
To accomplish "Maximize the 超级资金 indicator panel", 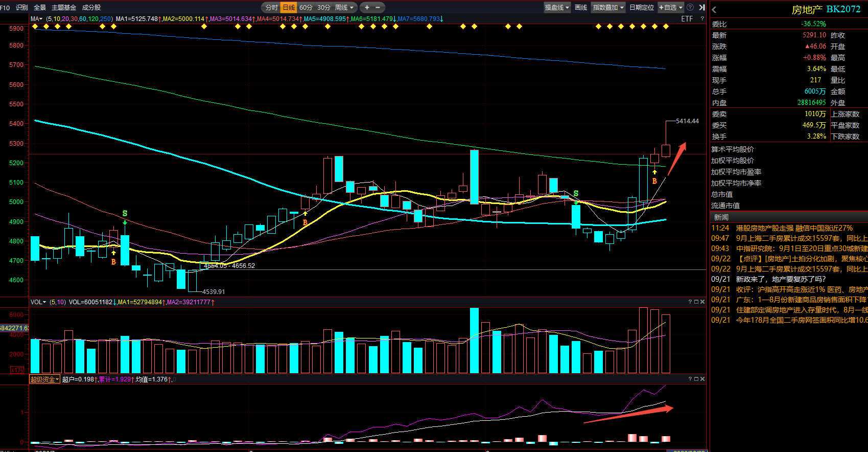I will (x=696, y=379).
